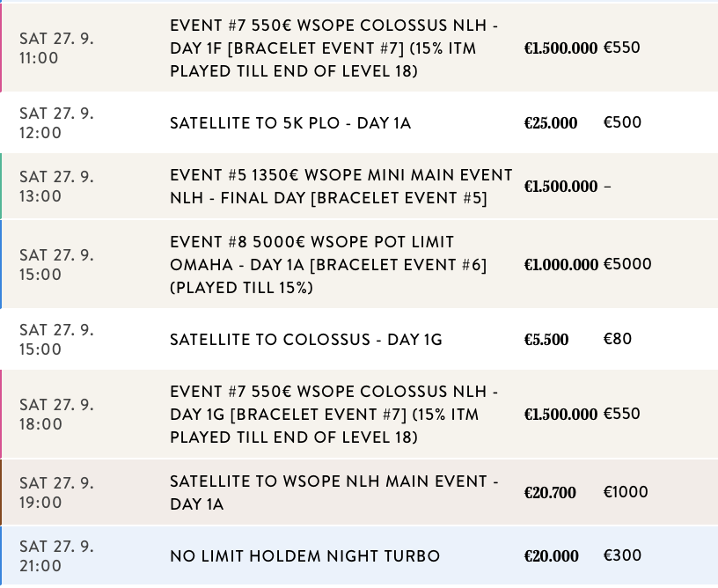Select Satellite to Colossus Day 1G
Image resolution: width=718 pixels, height=588 pixels.
(306, 340)
